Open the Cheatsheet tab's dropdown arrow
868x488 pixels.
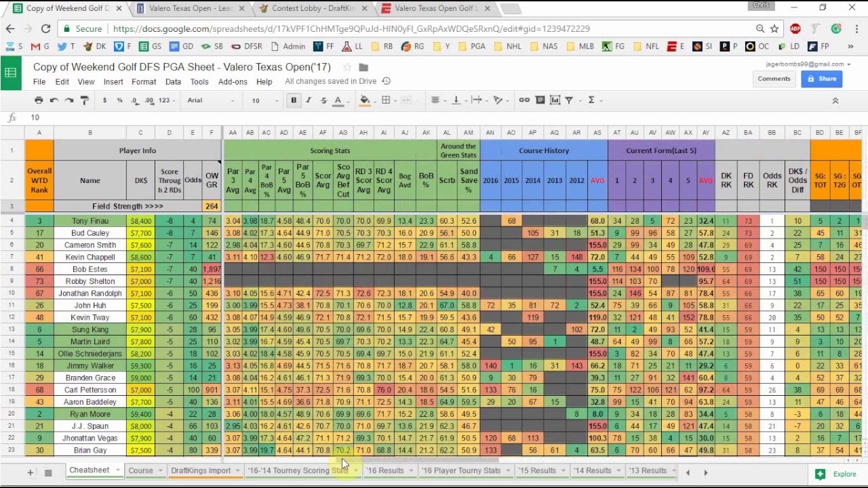(118, 470)
